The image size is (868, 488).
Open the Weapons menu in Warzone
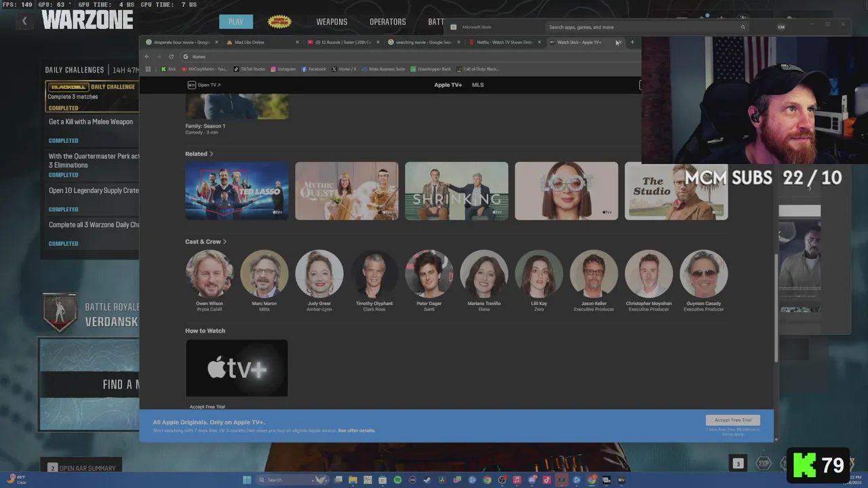[x=332, y=22]
